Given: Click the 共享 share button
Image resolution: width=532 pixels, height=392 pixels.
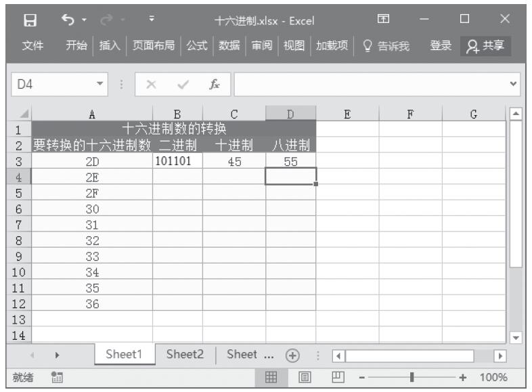Looking at the screenshot, I should [x=486, y=45].
